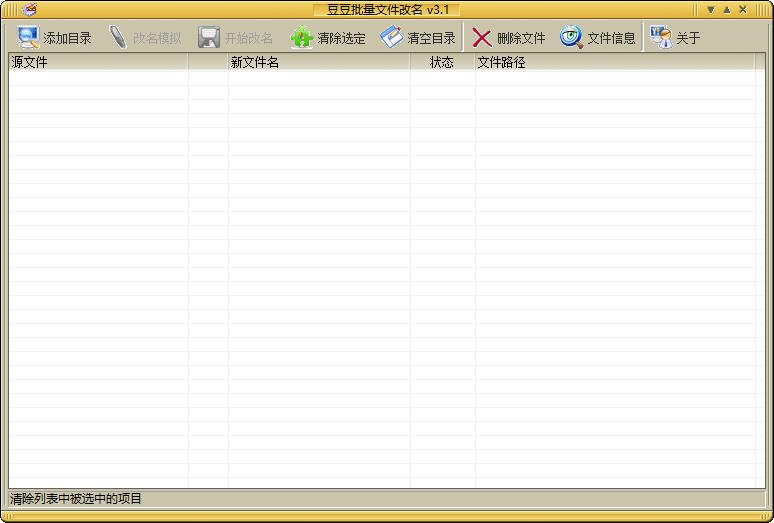Open 文件信息 (file info) via the magnifier icon
The image size is (774, 523).
[x=571, y=38]
